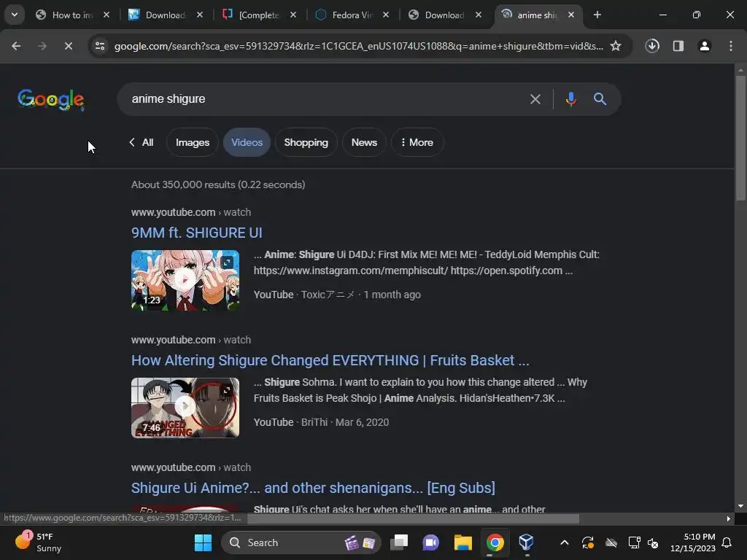
Task: Open the notifications bell icon
Action: tap(727, 542)
